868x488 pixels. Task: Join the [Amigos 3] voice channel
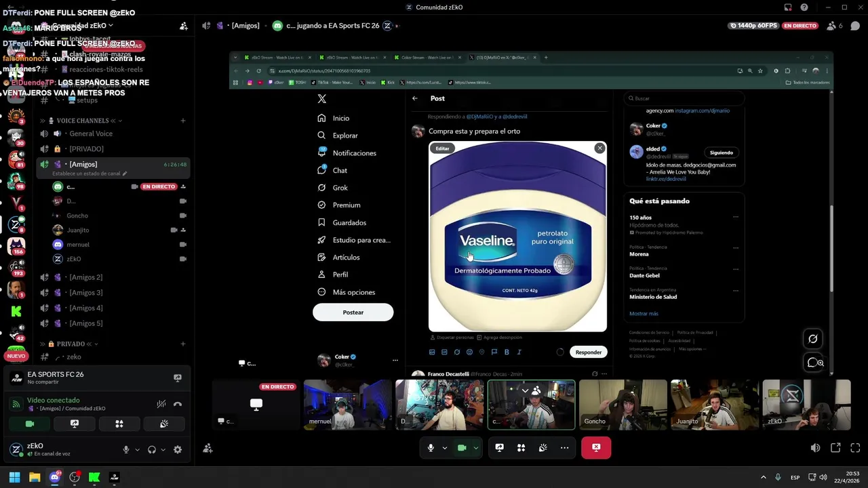click(x=114, y=293)
